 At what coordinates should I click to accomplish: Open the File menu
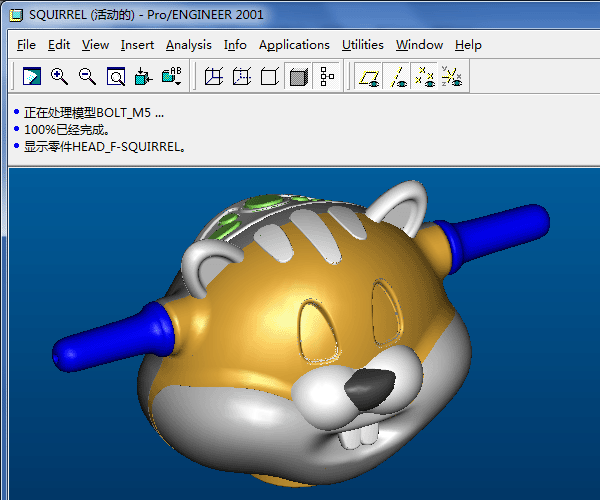pyautogui.click(x=26, y=45)
